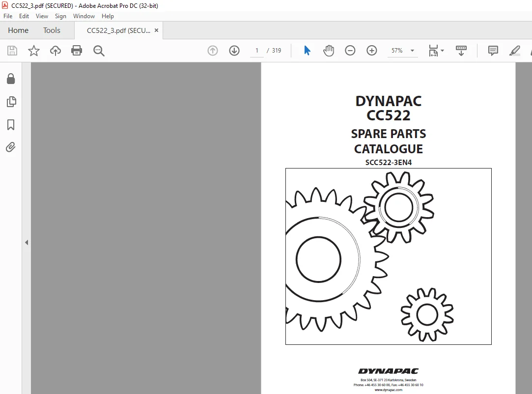The image size is (532, 394).
Task: Go to next page
Action: tap(234, 51)
